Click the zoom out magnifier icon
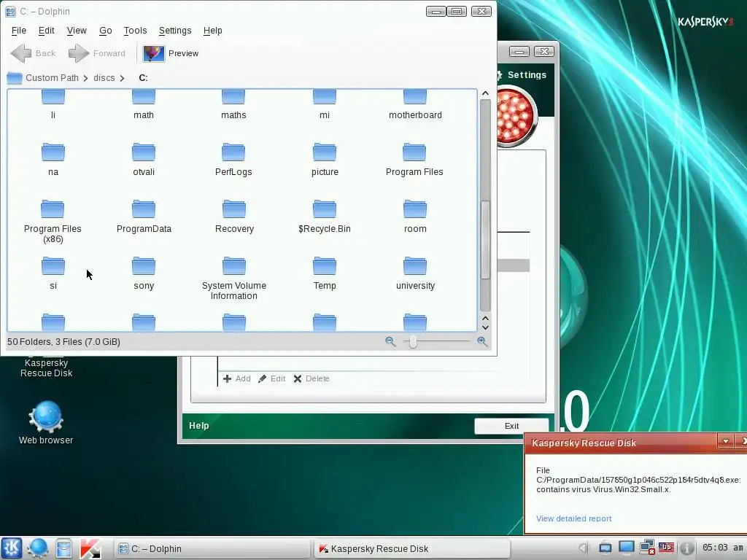747x560 pixels. pos(390,341)
